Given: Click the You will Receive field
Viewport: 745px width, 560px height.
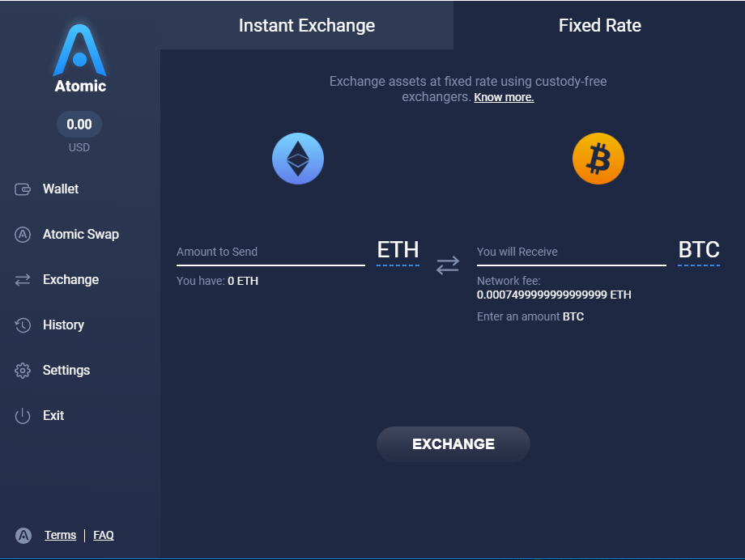Looking at the screenshot, I should coord(572,252).
